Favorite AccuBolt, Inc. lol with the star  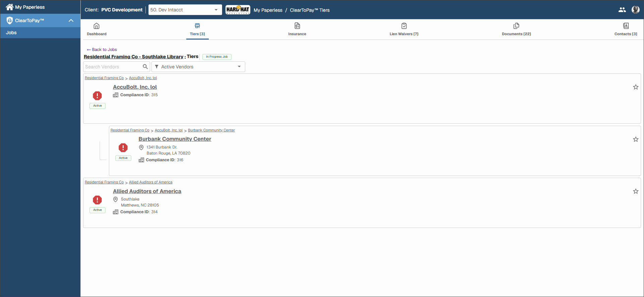[636, 87]
